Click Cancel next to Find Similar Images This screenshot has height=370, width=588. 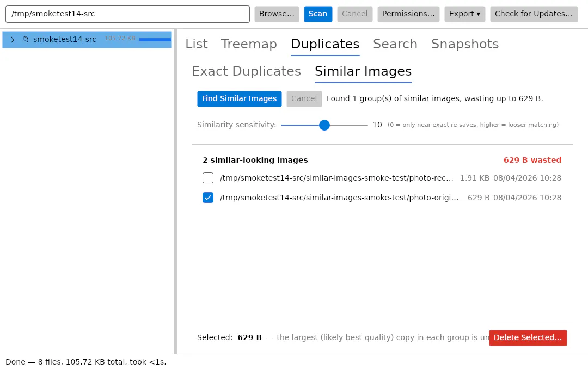click(x=304, y=99)
